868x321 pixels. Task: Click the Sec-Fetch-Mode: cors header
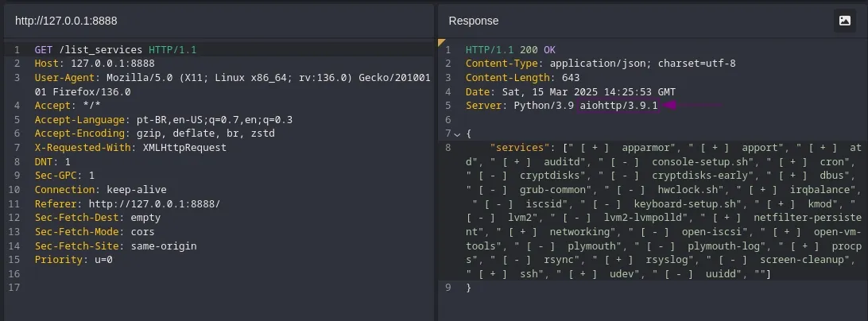tap(94, 232)
